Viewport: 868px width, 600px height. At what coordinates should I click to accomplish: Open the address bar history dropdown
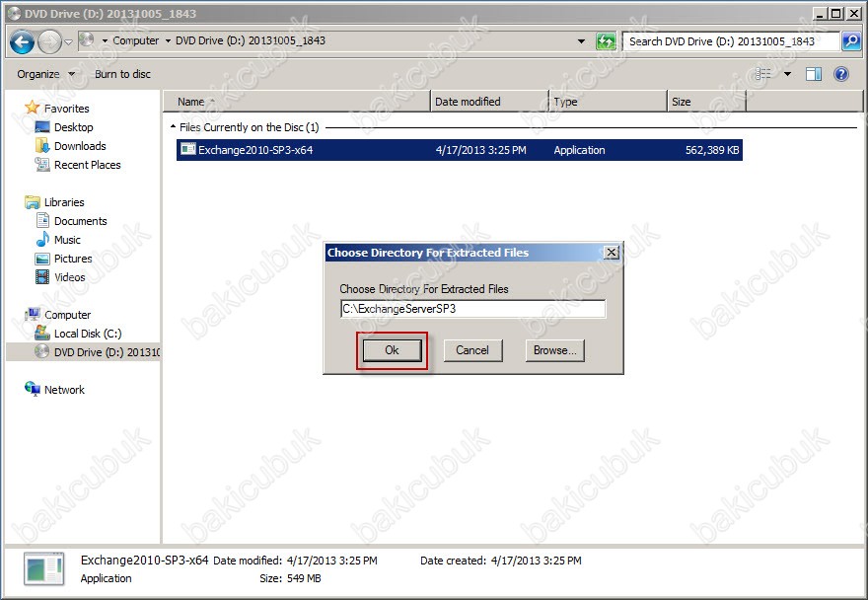point(581,41)
